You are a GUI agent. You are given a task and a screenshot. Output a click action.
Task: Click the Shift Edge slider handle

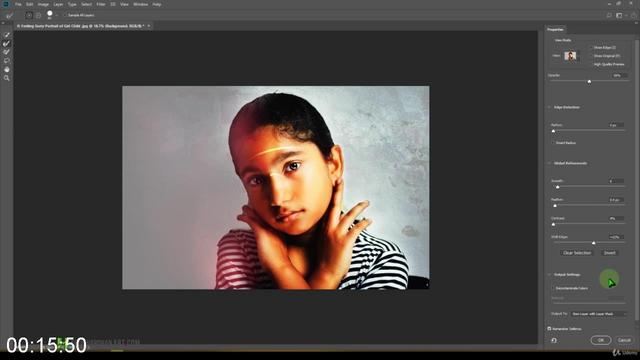click(x=593, y=243)
